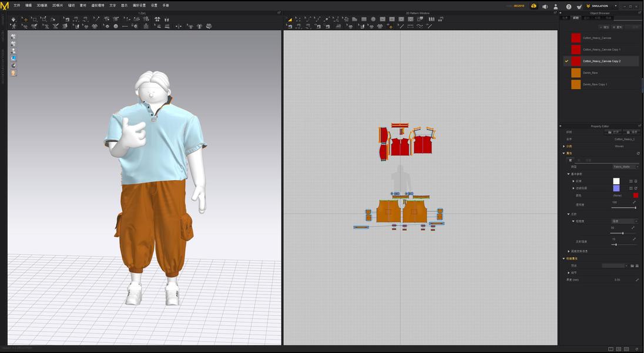Open the 虚拟模特 (Avatar) menu

pyautogui.click(x=98, y=5)
